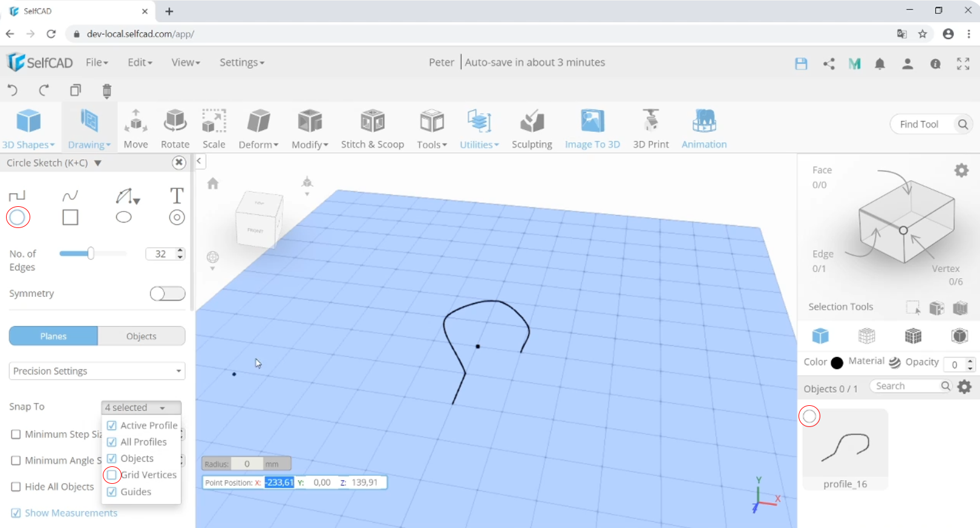Open the Edit menu

point(140,62)
